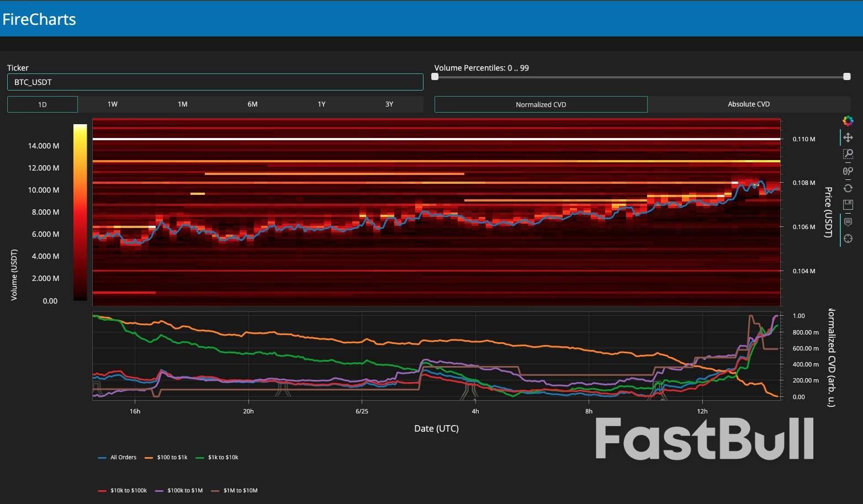Viewport: 863px width, 504px height.
Task: Enable the Crosshair tool
Action: tap(848, 238)
